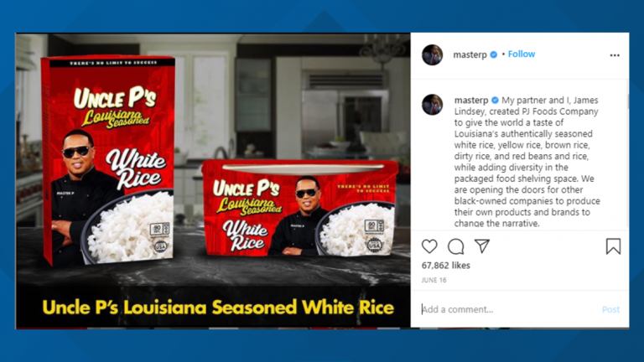Click masterp username in the caption
Viewport: 644px width, 362px height.
471,101
